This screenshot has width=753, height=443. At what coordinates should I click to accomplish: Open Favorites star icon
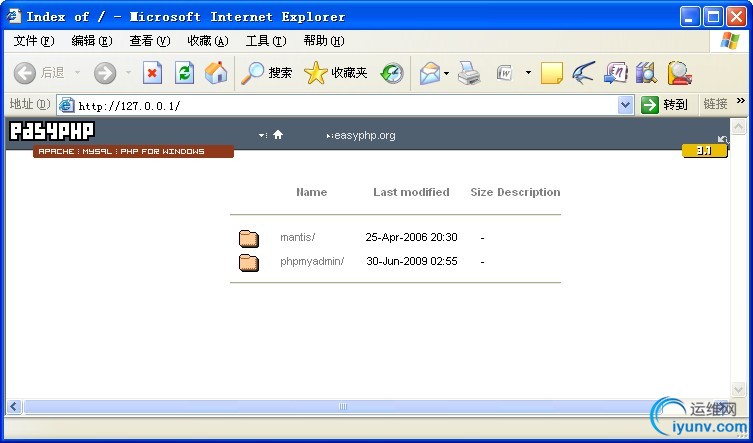[336, 74]
